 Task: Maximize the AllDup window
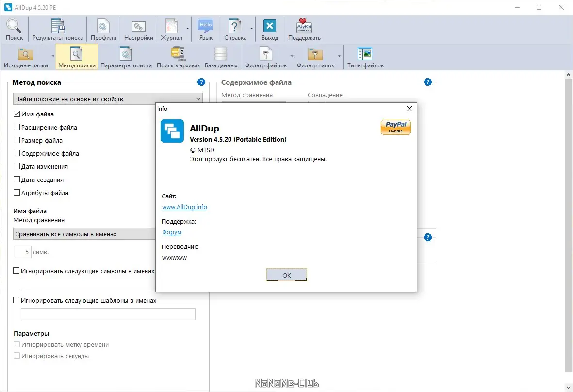pos(539,7)
